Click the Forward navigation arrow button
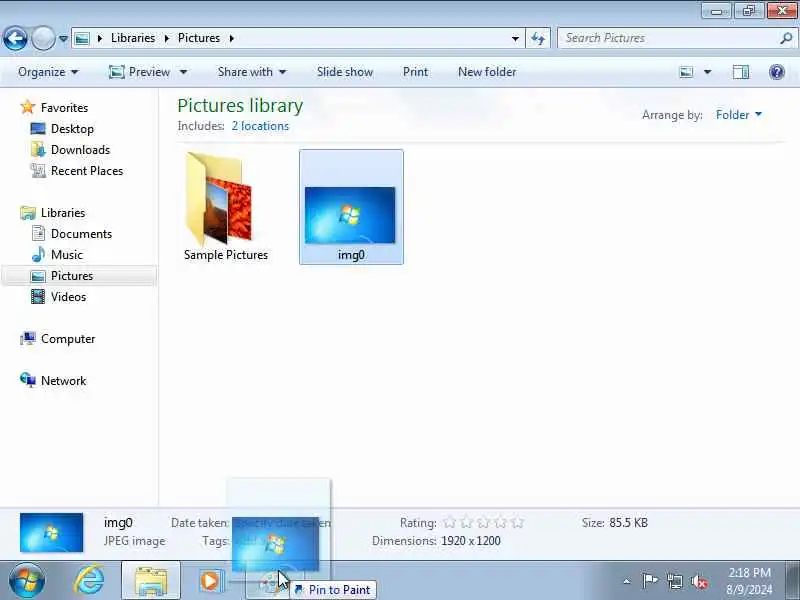Image resolution: width=800 pixels, height=600 pixels. [x=43, y=38]
